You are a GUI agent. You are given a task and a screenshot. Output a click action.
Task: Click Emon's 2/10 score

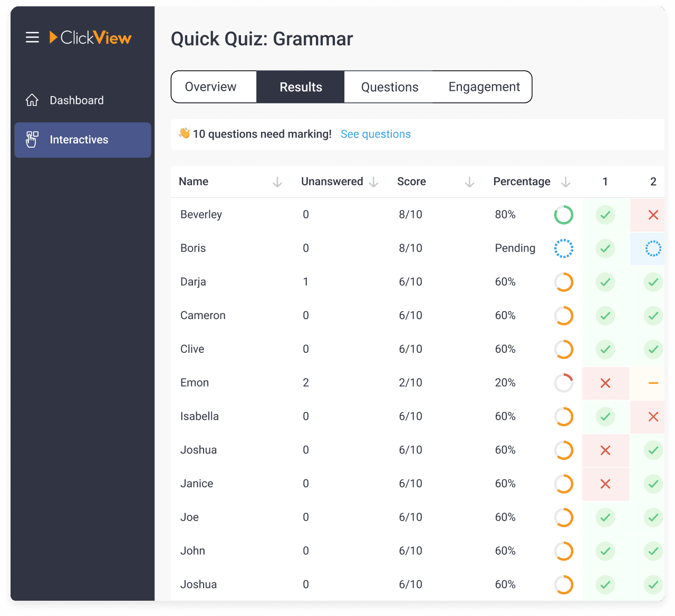(410, 383)
